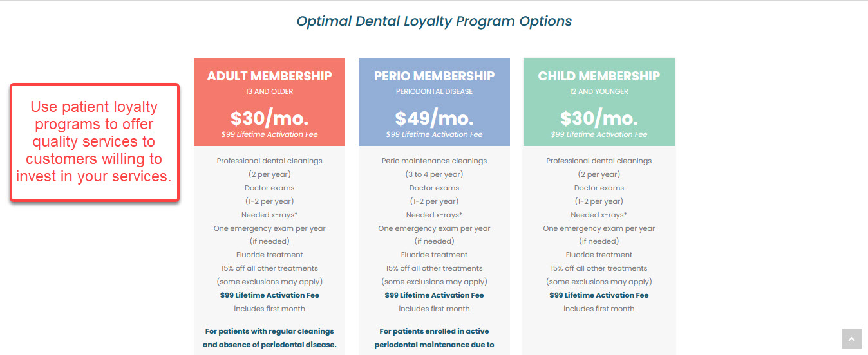Click 'Fluoride treatment' in Child Membership list

pyautogui.click(x=599, y=255)
